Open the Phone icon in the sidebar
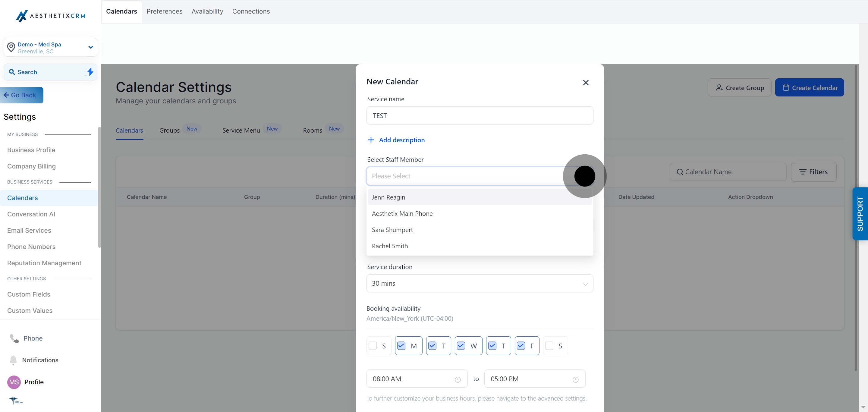868x412 pixels. [x=14, y=338]
